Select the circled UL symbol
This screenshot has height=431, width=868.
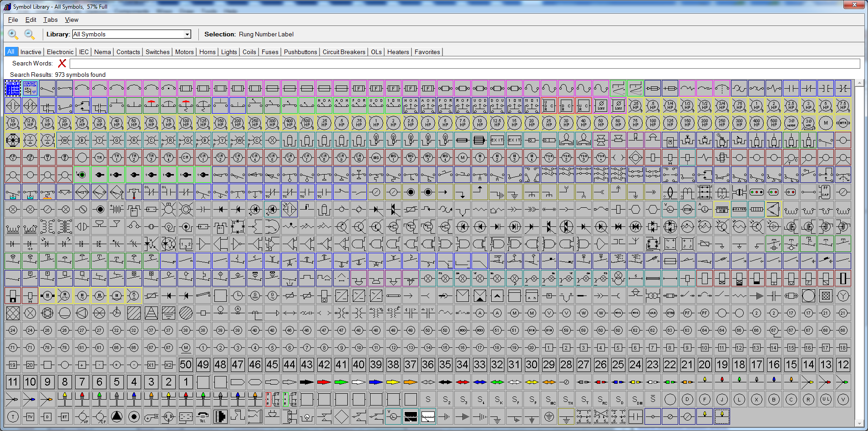click(x=826, y=400)
